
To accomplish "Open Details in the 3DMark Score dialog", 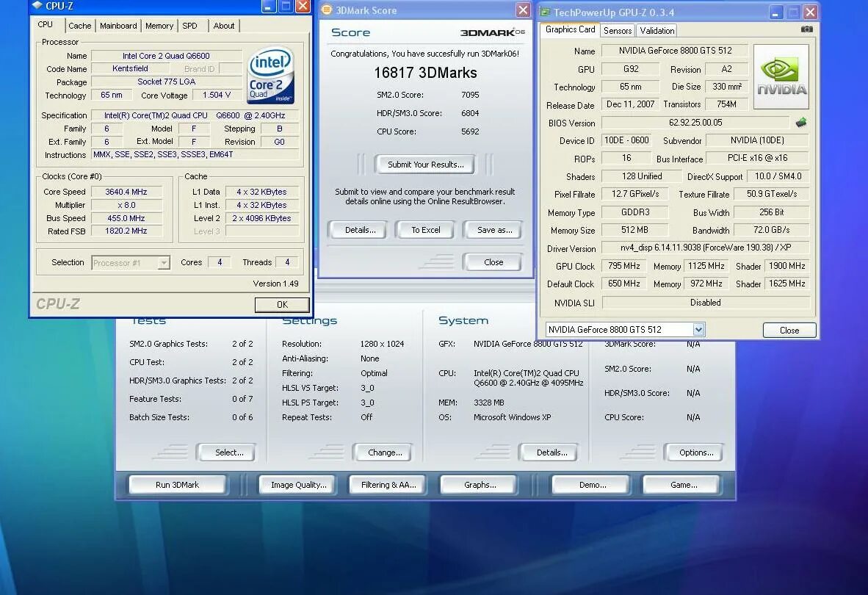I will pos(360,230).
